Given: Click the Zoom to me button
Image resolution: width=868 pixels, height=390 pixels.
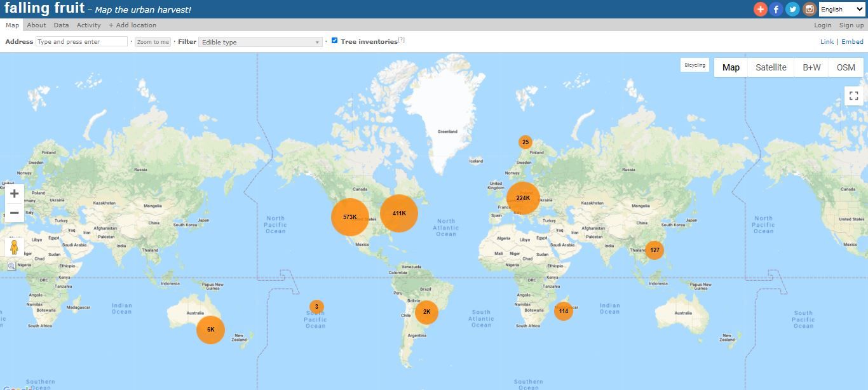Looking at the screenshot, I should coord(153,42).
